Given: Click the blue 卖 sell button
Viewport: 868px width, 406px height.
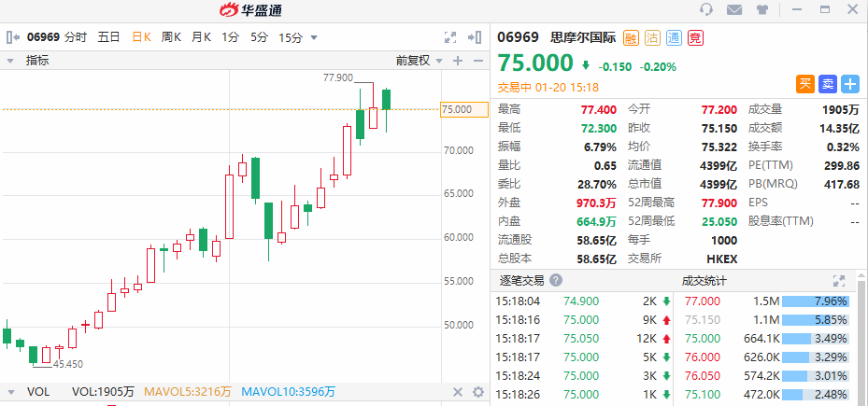Looking at the screenshot, I should tap(828, 84).
